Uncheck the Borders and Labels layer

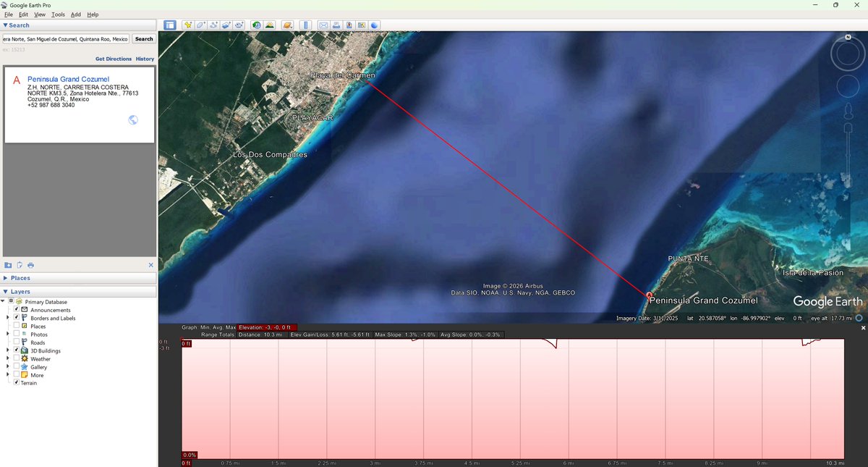pyautogui.click(x=17, y=318)
